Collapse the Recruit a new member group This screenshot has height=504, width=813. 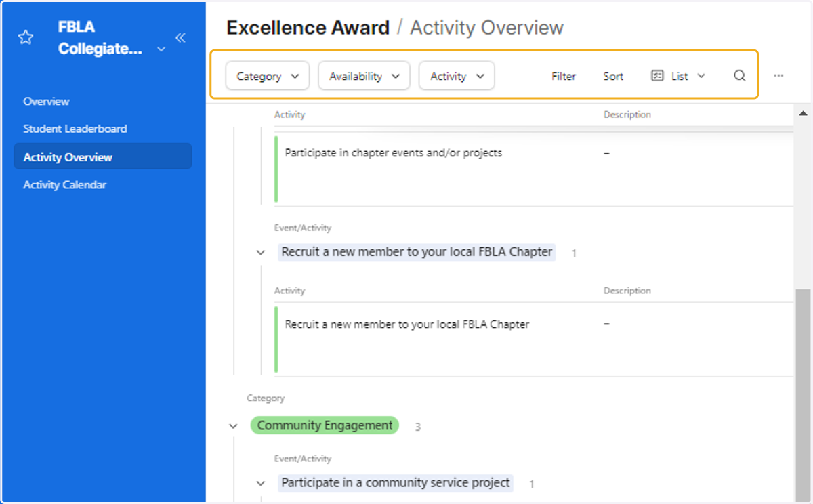(261, 253)
